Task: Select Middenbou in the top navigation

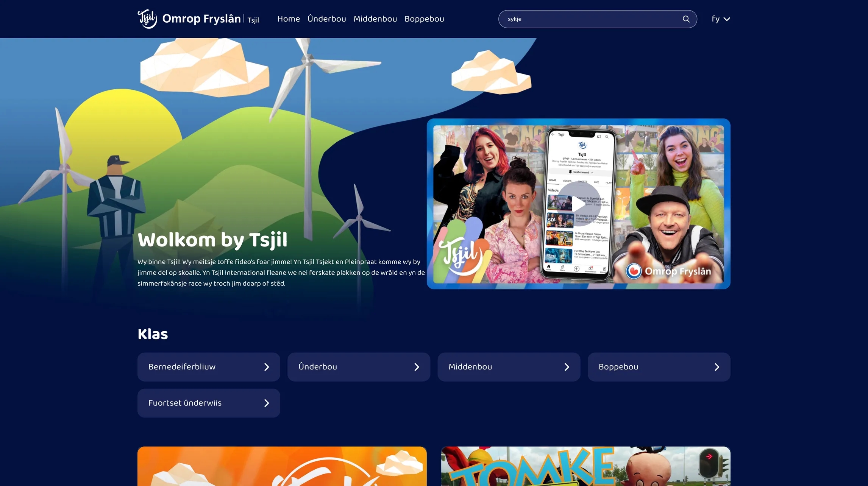Action: 375,19
